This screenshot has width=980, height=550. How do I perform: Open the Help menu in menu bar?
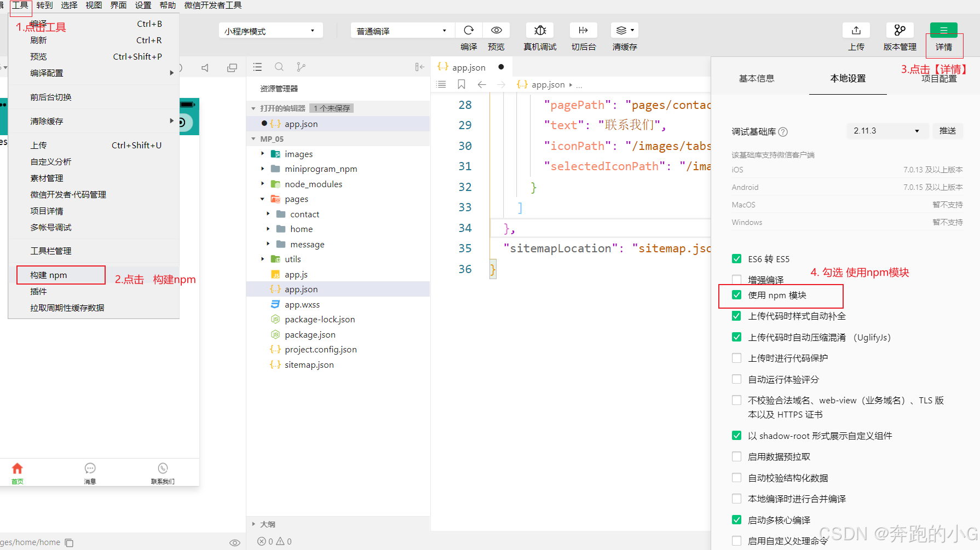point(168,5)
